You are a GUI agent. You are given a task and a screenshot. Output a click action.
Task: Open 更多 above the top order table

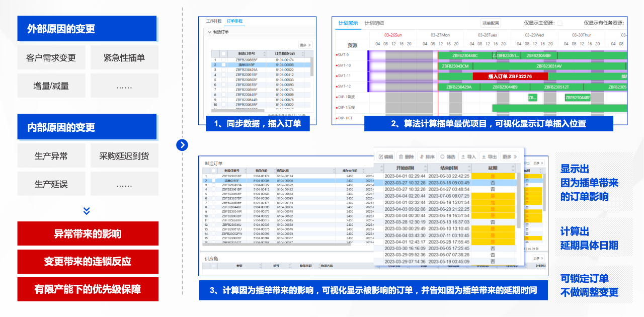click(305, 45)
